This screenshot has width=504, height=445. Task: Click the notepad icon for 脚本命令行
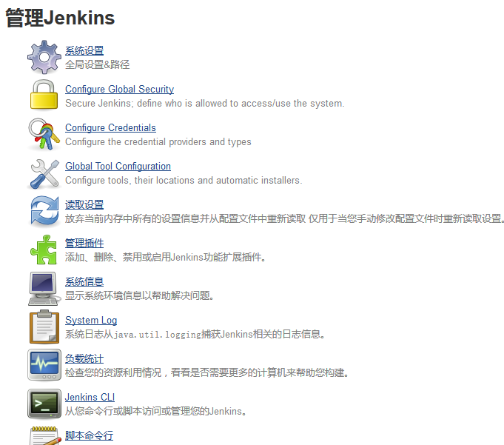tap(45, 435)
